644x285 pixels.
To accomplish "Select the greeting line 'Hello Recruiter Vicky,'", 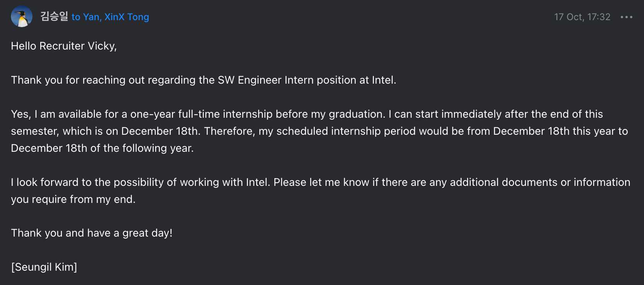I will pyautogui.click(x=64, y=46).
